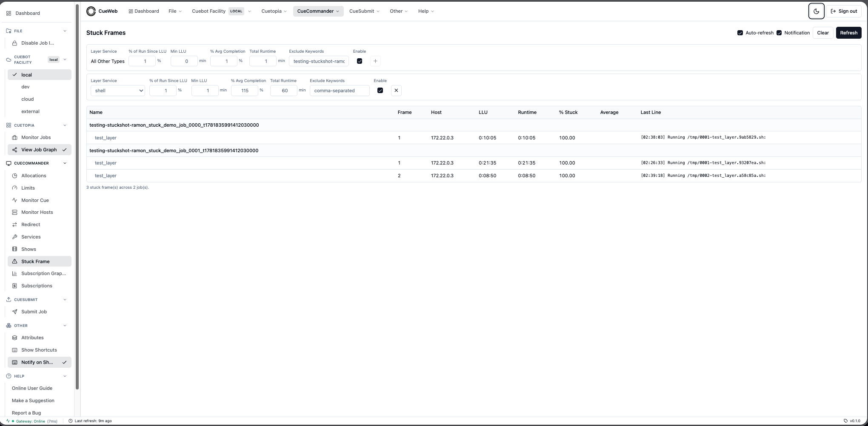The height and width of the screenshot is (426, 868).
Task: Select the local facility option
Action: pos(40,75)
